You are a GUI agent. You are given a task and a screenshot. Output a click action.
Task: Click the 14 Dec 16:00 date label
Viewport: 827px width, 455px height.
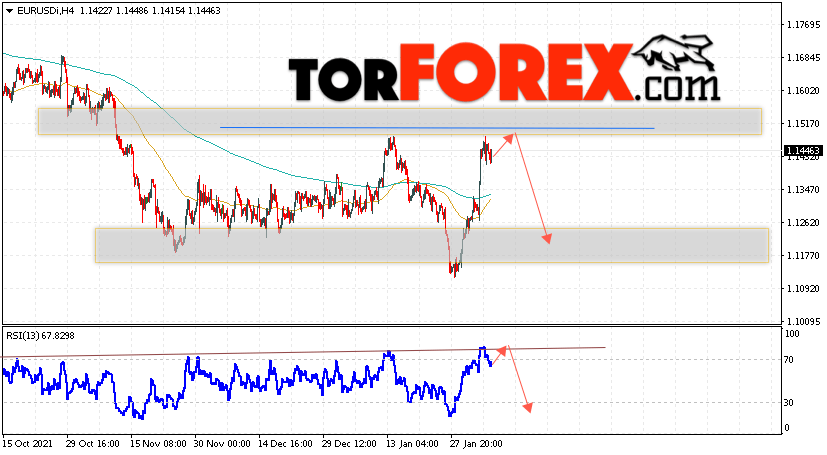tap(286, 444)
